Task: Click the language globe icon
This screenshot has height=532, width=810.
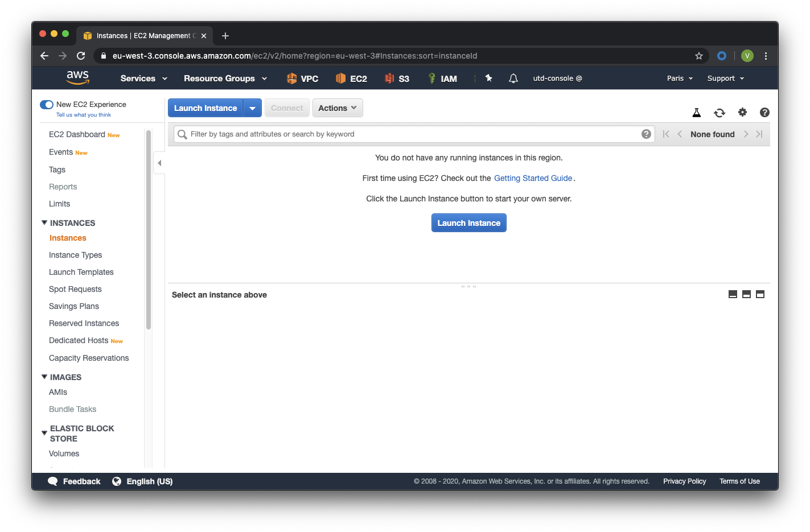Action: point(117,481)
